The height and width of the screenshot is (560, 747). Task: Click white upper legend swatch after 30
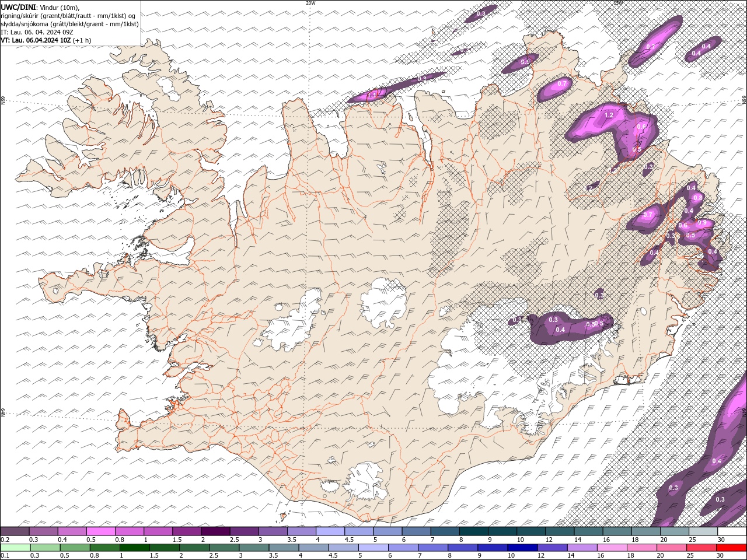(x=732, y=531)
